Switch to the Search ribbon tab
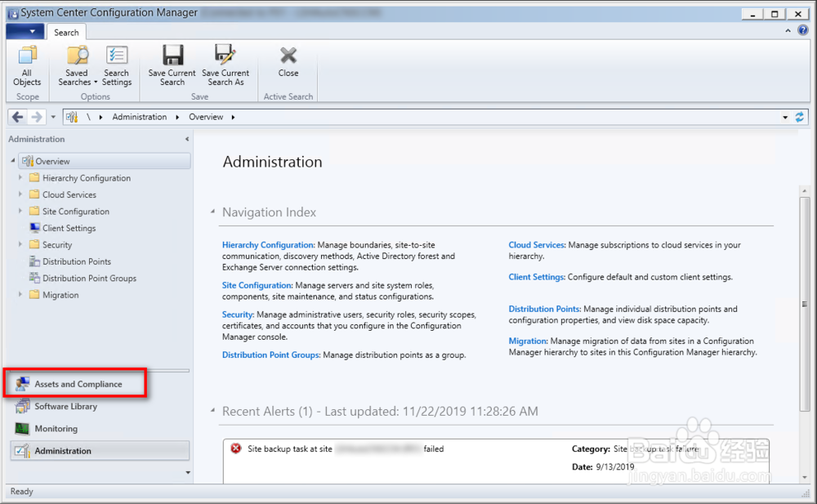The width and height of the screenshot is (817, 504). (66, 33)
